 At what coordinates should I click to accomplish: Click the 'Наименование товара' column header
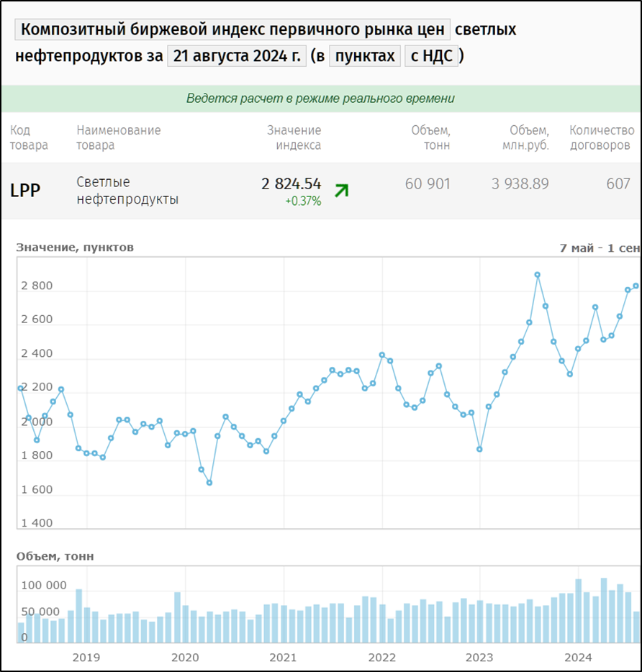119,137
